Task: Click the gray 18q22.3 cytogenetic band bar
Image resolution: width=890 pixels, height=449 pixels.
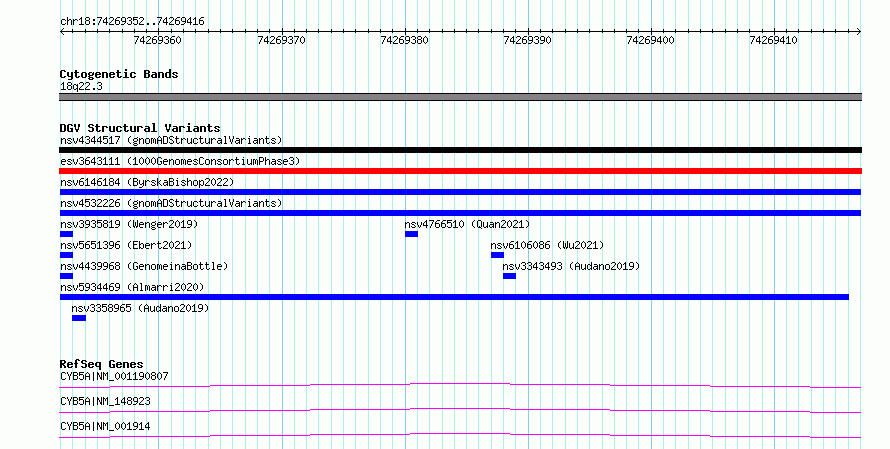Action: click(460, 97)
